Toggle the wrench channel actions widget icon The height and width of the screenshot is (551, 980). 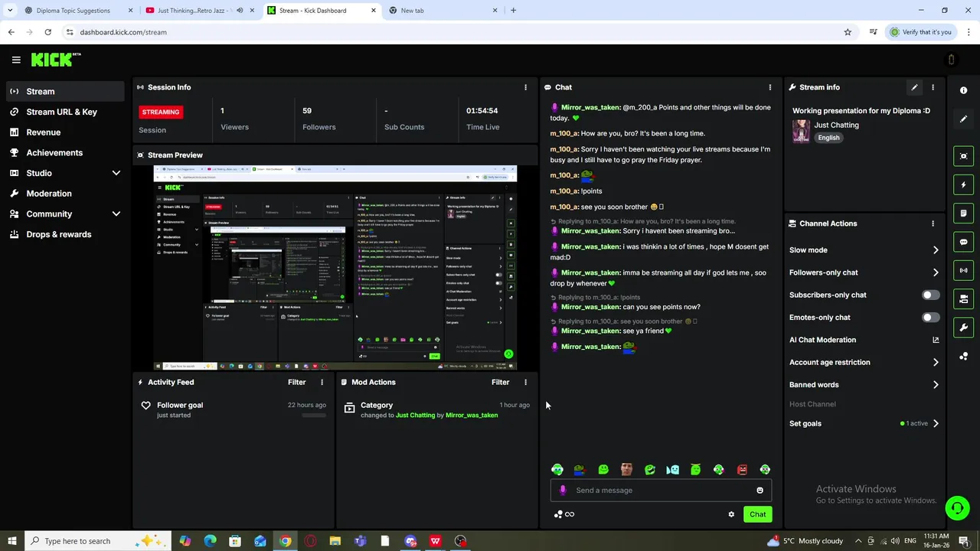(963, 328)
